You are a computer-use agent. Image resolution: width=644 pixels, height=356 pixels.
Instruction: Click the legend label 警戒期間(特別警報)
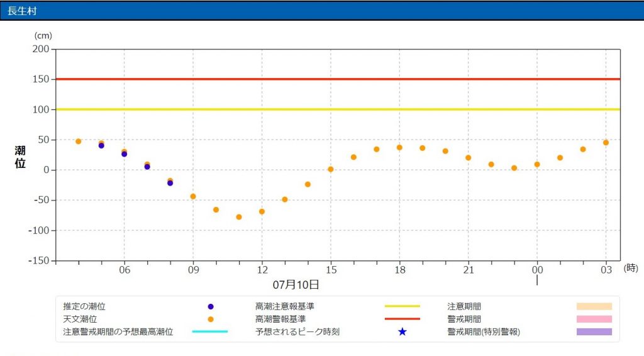click(x=484, y=331)
